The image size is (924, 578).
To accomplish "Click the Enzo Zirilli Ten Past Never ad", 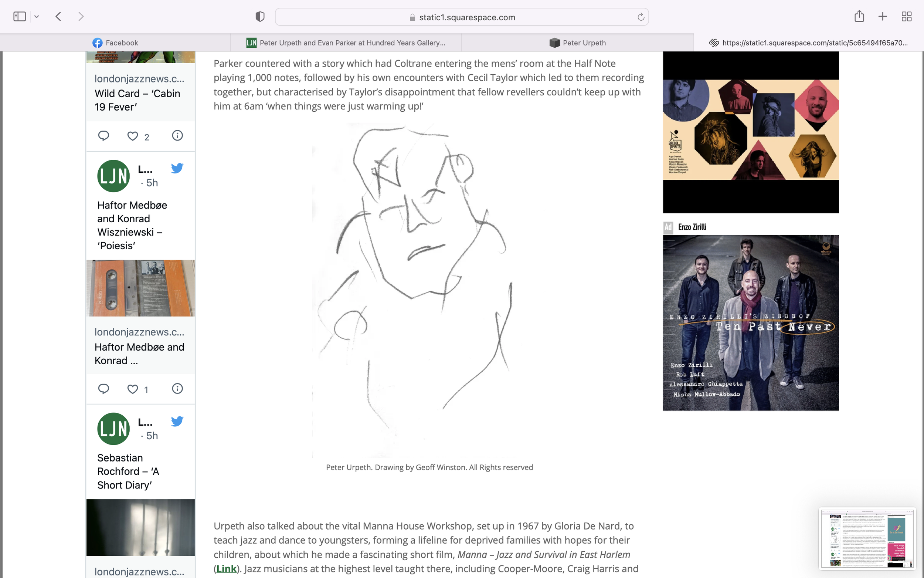I will tap(751, 322).
